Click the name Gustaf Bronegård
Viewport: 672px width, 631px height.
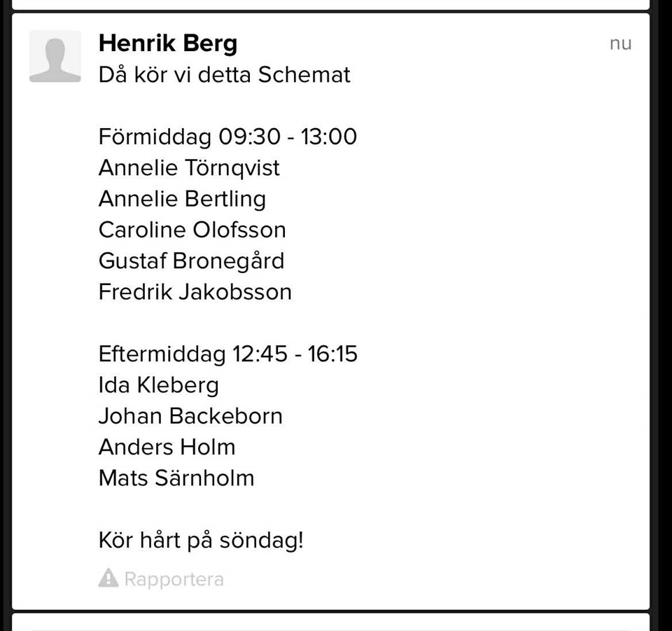(191, 261)
